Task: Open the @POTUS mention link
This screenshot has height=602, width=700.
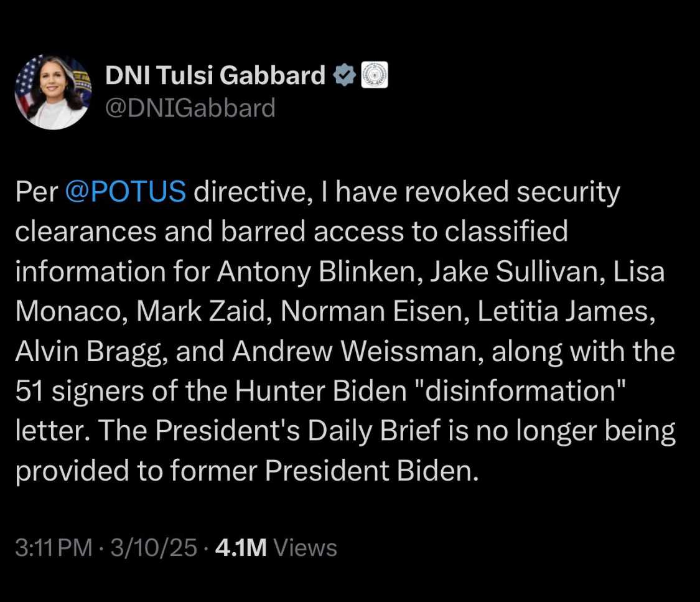Action: click(x=126, y=192)
